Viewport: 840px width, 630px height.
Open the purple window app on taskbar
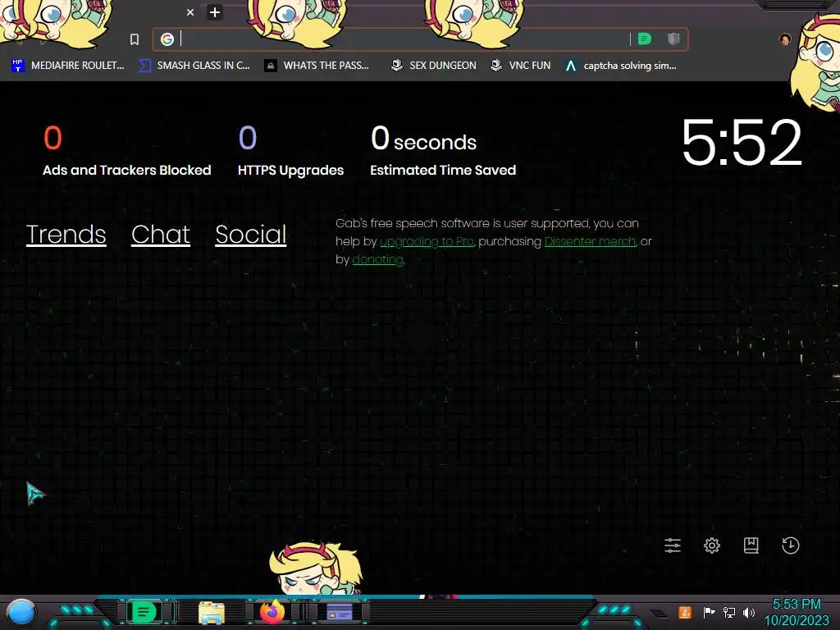340,612
